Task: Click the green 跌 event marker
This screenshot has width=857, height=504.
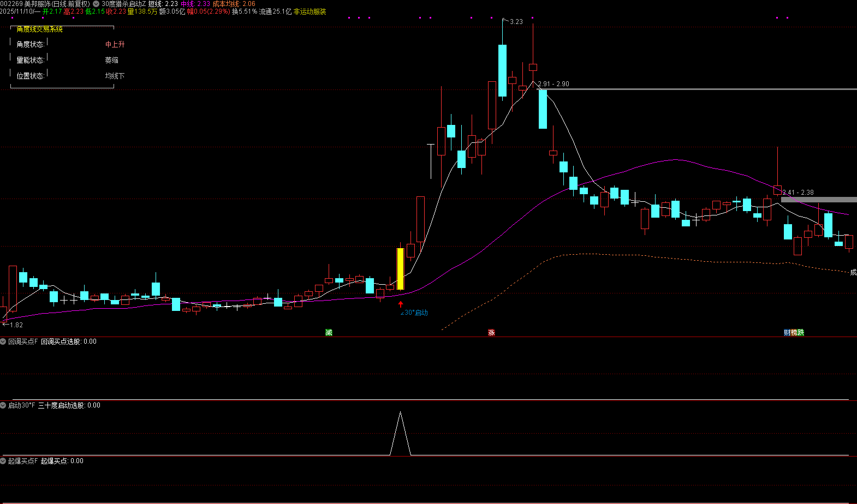Action: (801, 332)
